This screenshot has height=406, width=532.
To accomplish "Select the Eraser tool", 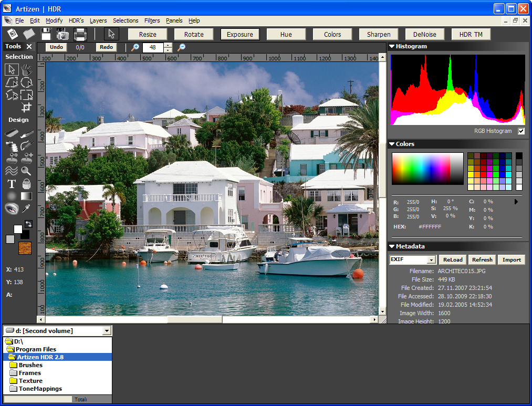I will click(x=12, y=133).
